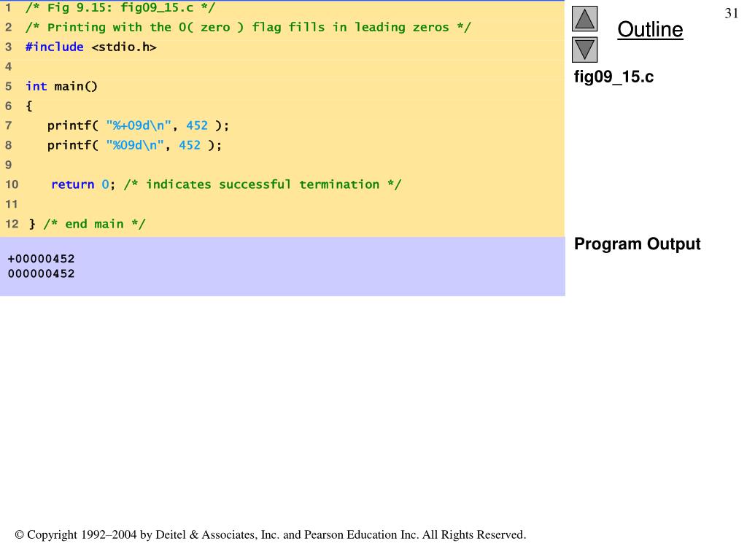This screenshot has width=747, height=560.
Task: Click the down arrow navigation icon
Action: [x=584, y=50]
